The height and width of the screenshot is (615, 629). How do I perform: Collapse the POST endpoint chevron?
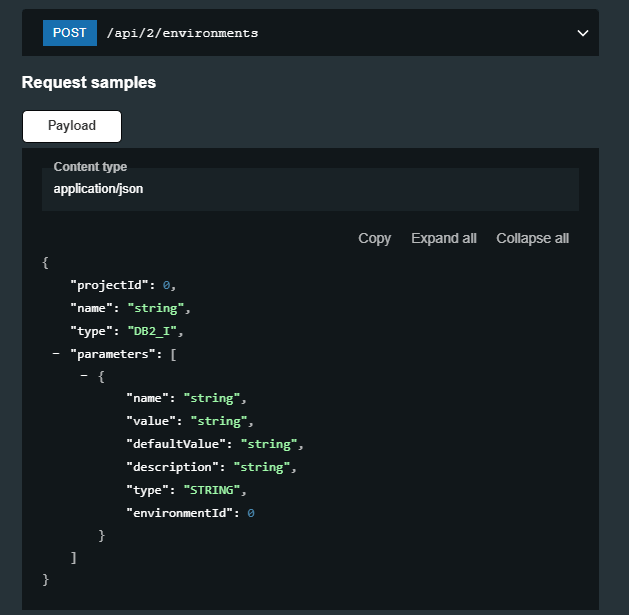click(x=583, y=33)
